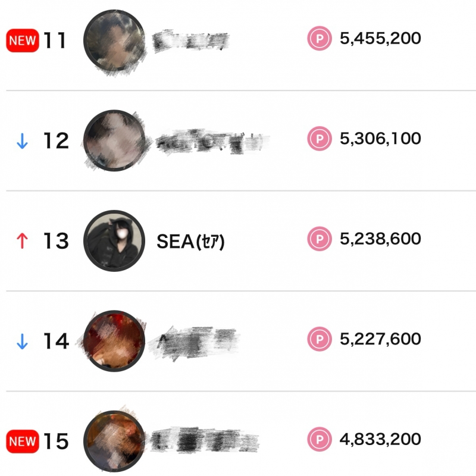
Task: Click the red up arrow at rank 13
Action: pos(22,241)
